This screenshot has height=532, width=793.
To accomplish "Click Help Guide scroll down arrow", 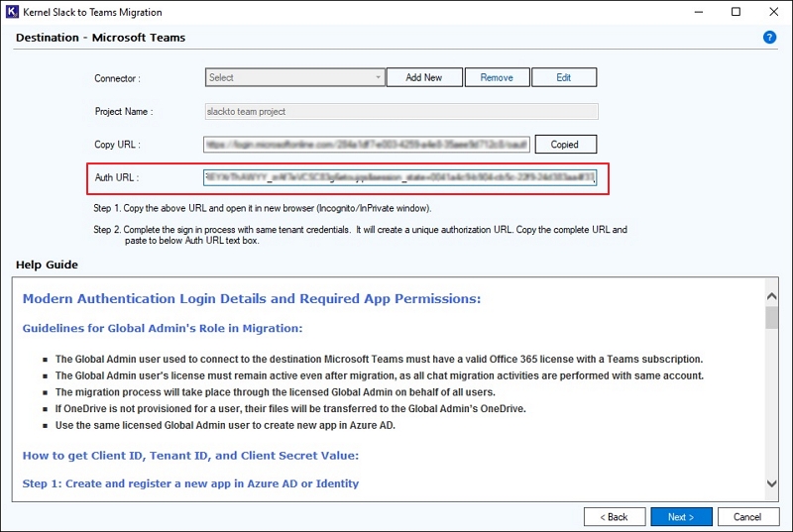I will [x=771, y=483].
